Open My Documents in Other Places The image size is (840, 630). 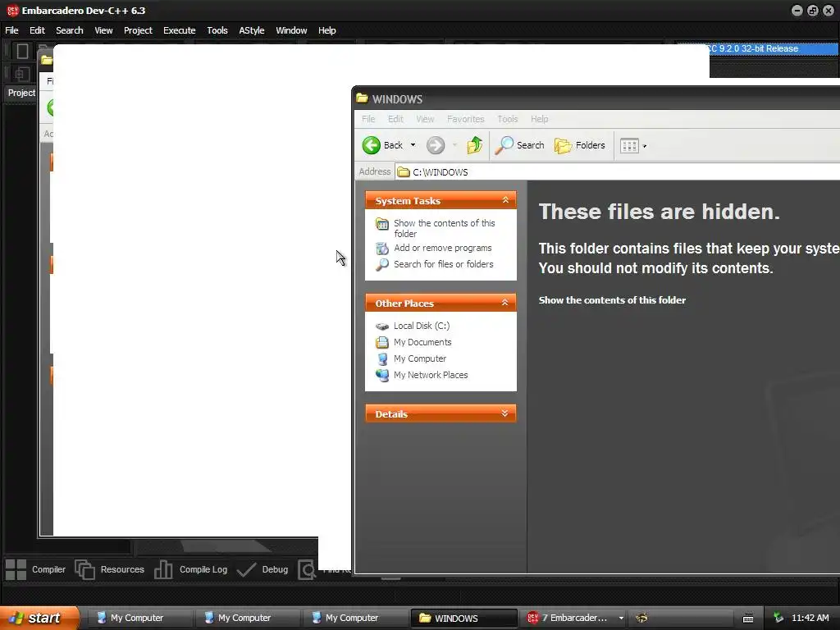(x=422, y=342)
